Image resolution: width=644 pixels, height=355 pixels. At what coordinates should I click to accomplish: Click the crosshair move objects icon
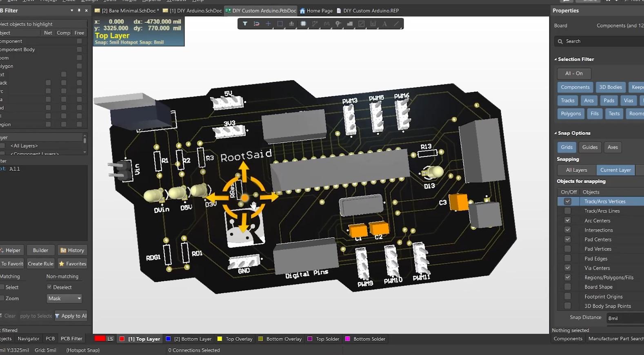point(268,24)
